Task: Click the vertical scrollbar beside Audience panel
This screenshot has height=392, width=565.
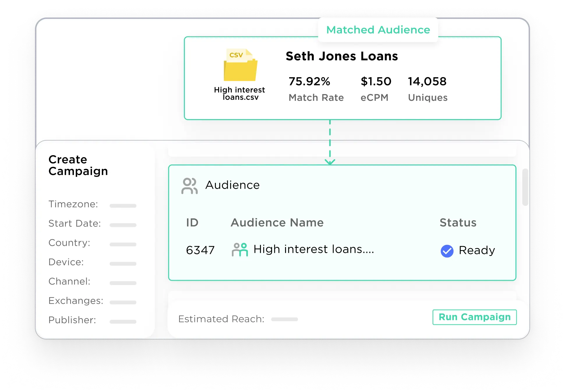Action: coord(525,187)
